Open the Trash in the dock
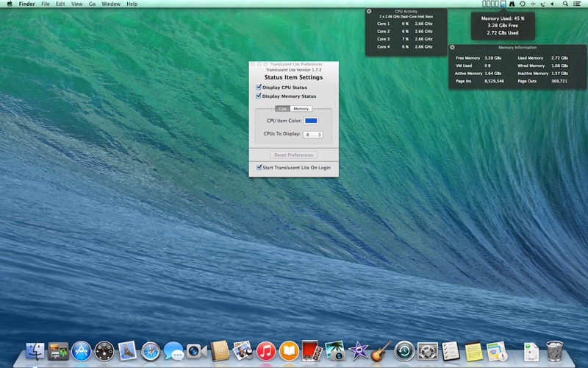588x368 pixels. coord(554,351)
